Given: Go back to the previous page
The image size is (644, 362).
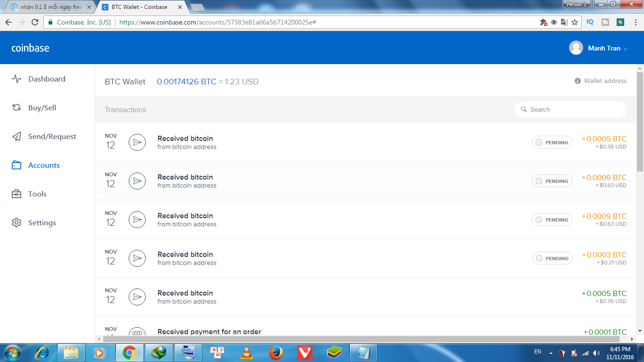Looking at the screenshot, I should (8, 22).
